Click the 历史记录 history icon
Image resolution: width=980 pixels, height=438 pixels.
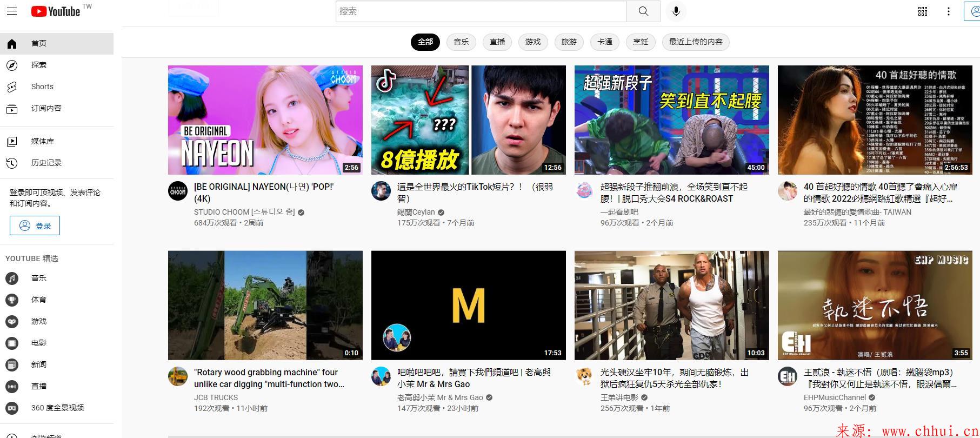(x=12, y=163)
